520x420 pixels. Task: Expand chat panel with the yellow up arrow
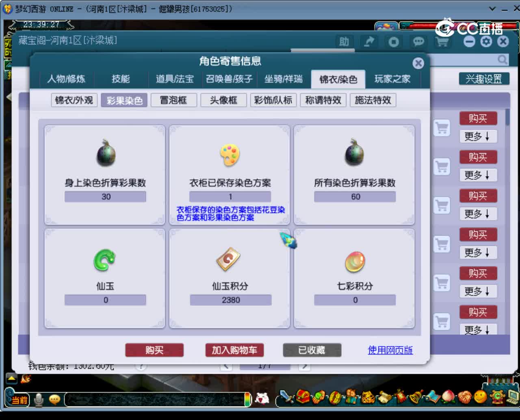11,379
